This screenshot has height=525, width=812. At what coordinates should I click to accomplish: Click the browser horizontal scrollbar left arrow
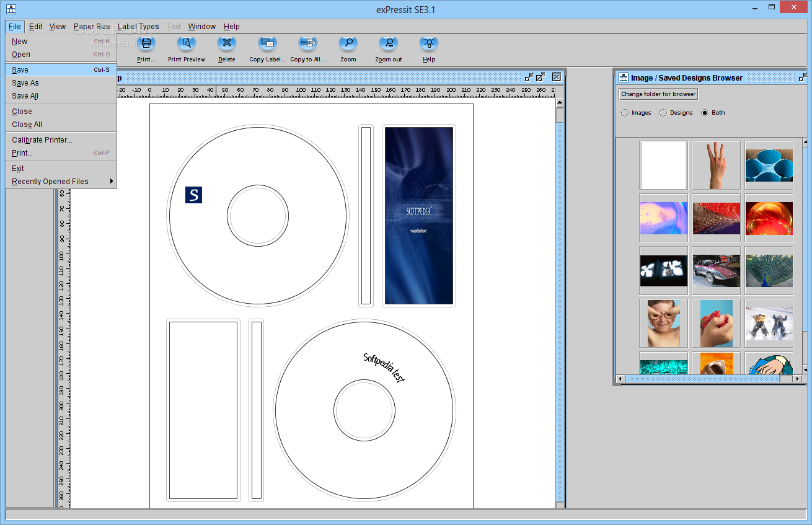pos(620,379)
